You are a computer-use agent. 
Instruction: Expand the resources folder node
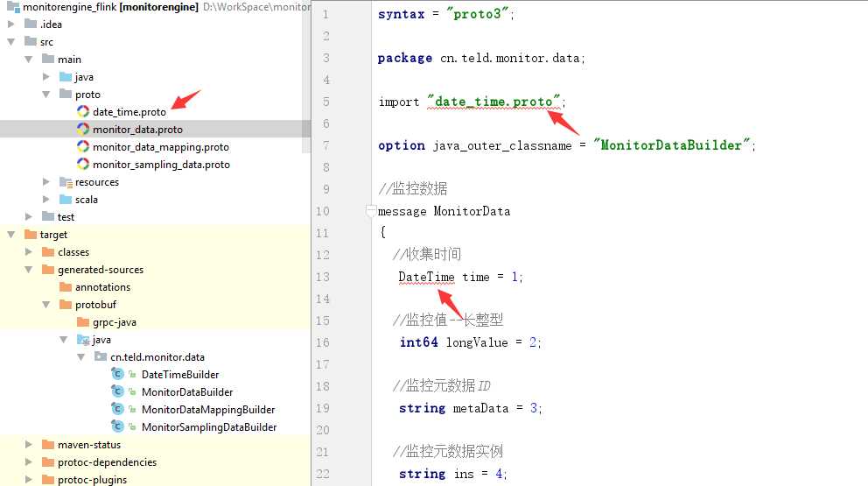point(46,182)
